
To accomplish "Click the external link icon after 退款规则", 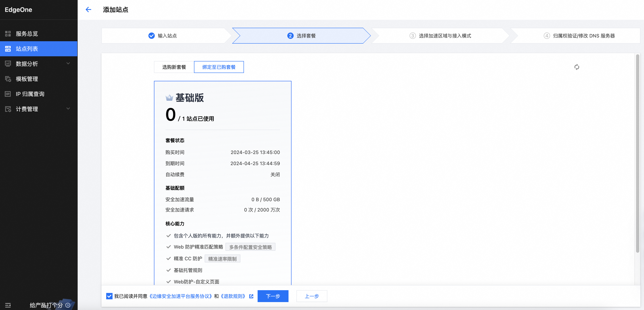I will coord(251,296).
